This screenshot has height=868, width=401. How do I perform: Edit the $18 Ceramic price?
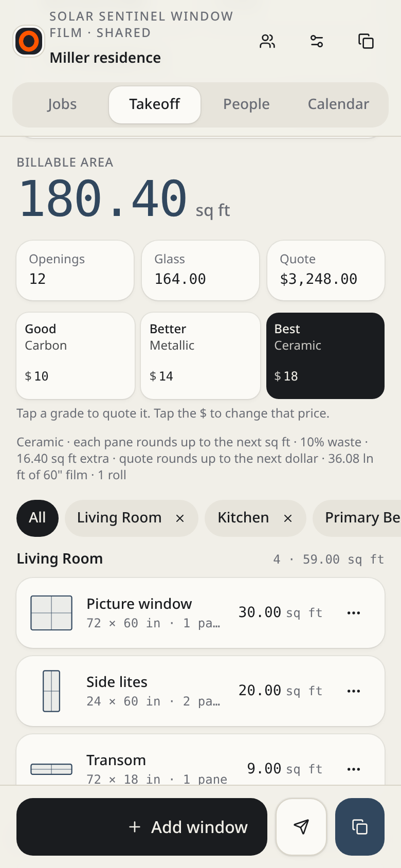click(286, 376)
